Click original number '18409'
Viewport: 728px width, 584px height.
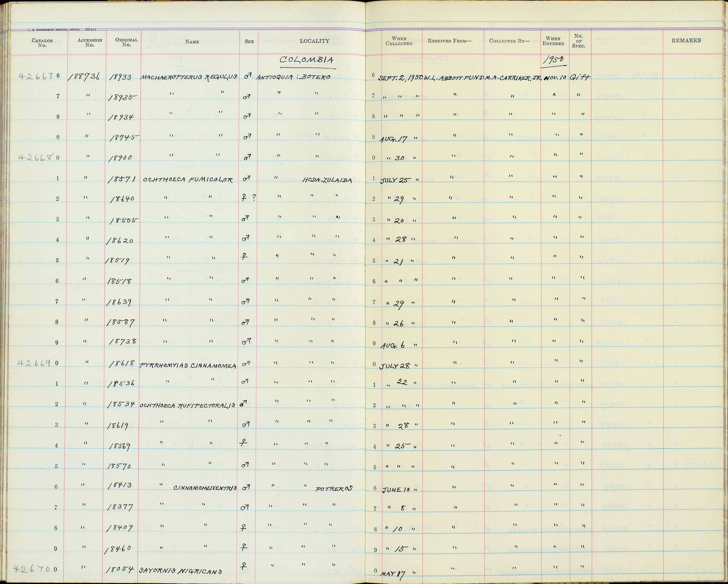120,528
